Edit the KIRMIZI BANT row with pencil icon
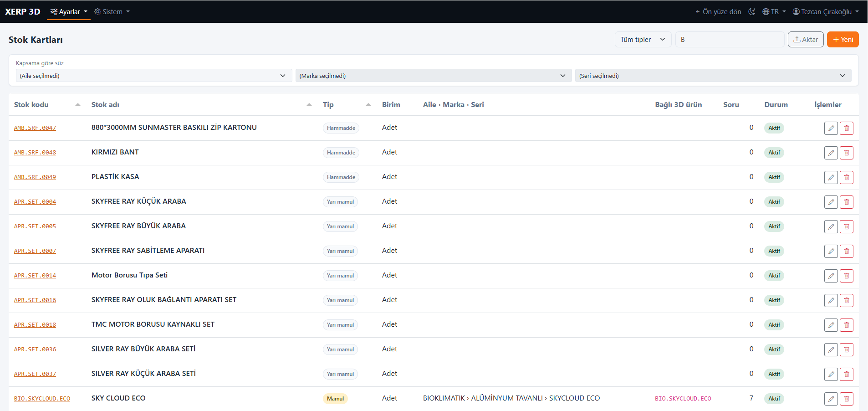The width and height of the screenshot is (868, 411). (831, 153)
